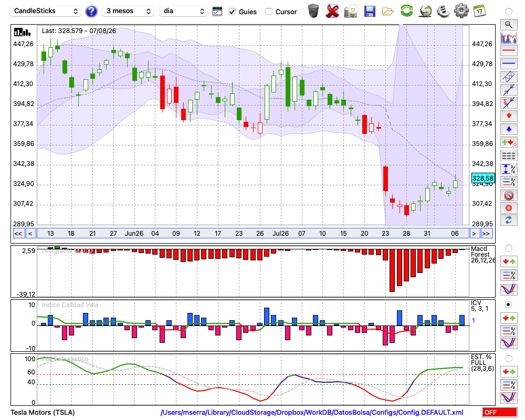Click the blue help question mark icon
The image size is (525, 420).
point(91,12)
